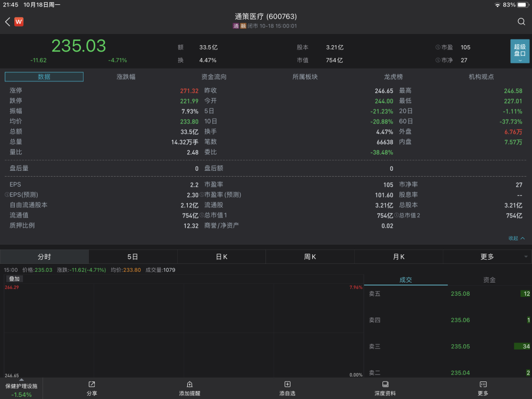532x399 pixels.
Task: Switch chart to 日K
Action: [221, 257]
